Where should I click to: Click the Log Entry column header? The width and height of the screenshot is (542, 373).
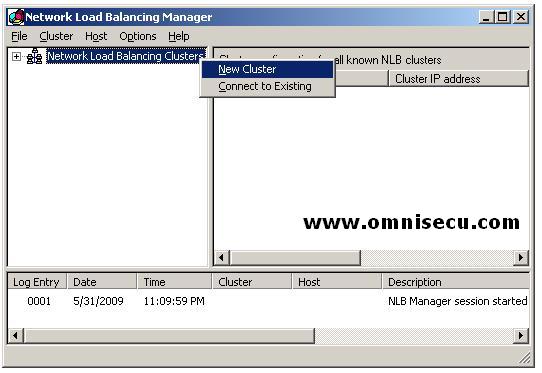coord(37,282)
